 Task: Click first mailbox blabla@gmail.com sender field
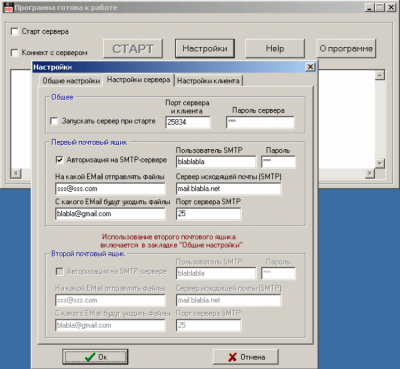(110, 214)
